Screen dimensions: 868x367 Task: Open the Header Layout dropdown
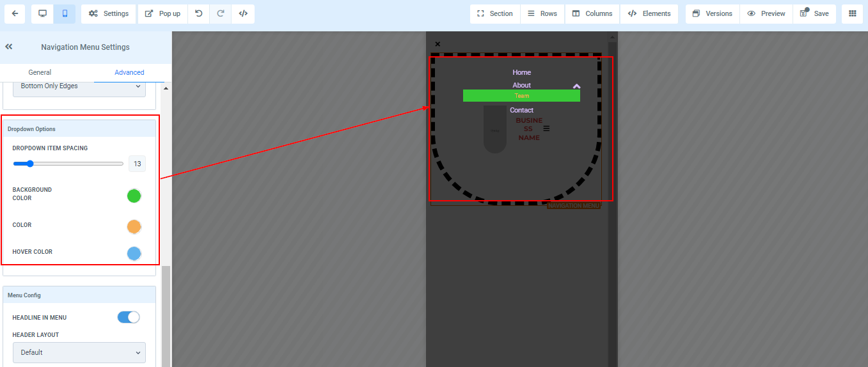pos(79,352)
